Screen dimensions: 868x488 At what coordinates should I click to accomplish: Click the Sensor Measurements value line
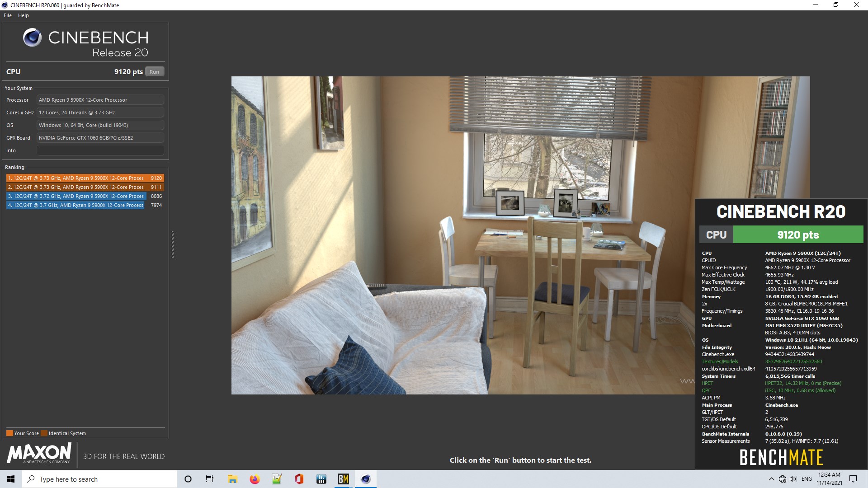[x=802, y=441]
